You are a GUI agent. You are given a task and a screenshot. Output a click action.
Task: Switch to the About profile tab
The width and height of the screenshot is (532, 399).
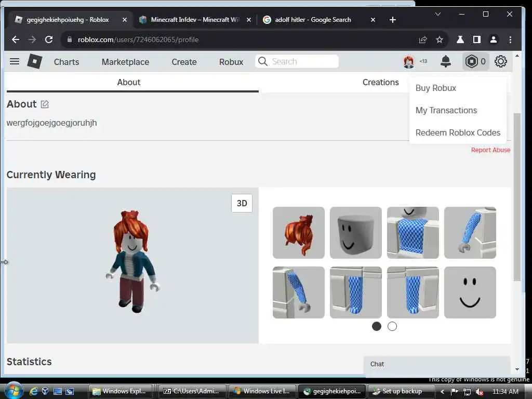129,82
